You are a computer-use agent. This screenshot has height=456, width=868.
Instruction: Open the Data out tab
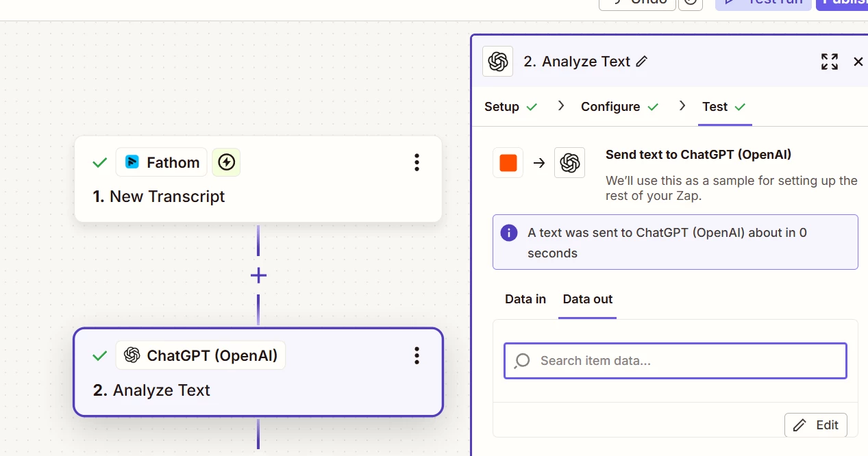588,299
